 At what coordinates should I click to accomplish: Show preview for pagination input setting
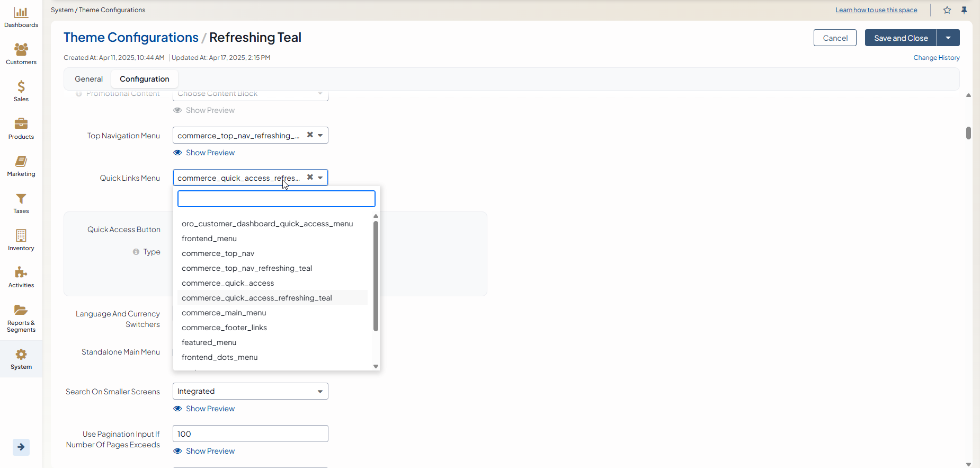(x=210, y=451)
